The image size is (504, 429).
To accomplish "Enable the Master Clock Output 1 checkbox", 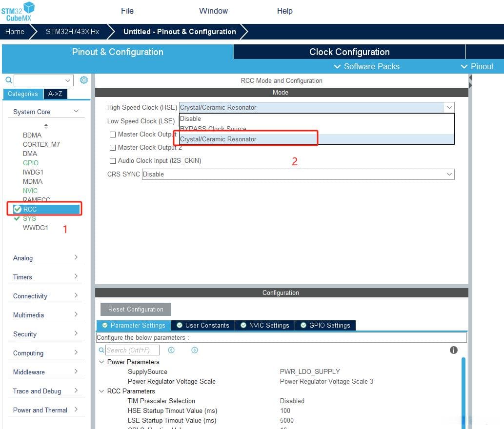I will pyautogui.click(x=113, y=135).
